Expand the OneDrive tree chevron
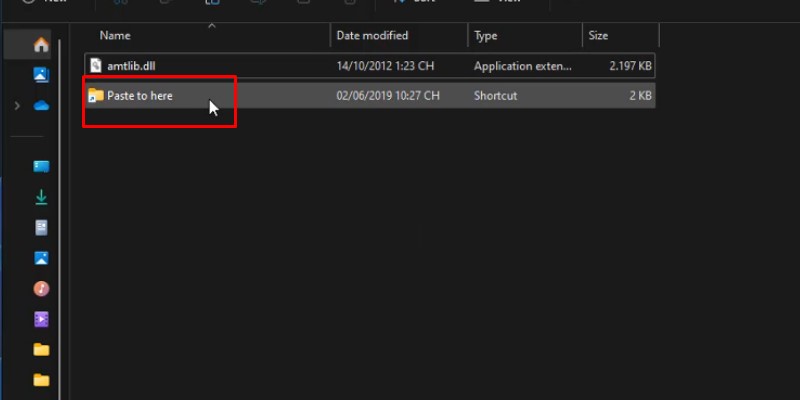The height and width of the screenshot is (400, 800). pos(17,105)
